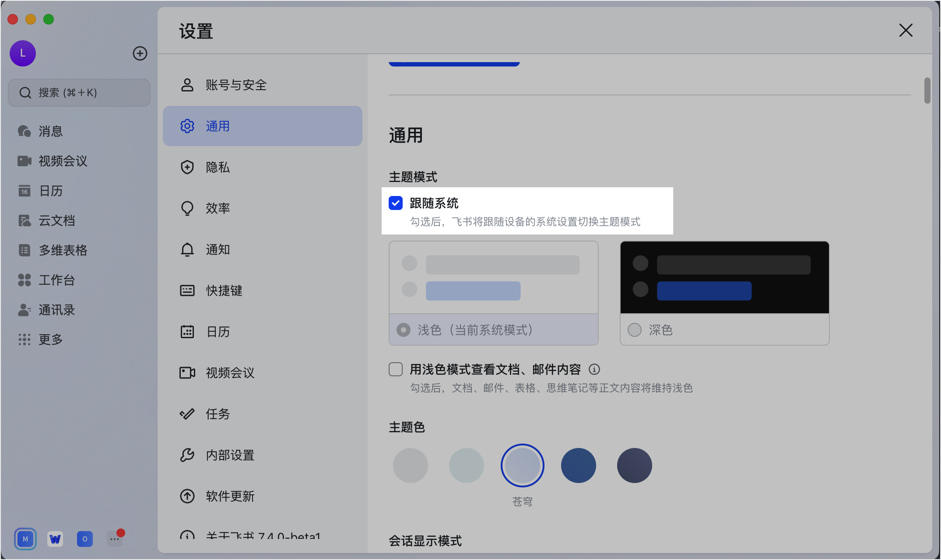Open 多维表格 from the sidebar
941x560 pixels.
coord(63,250)
